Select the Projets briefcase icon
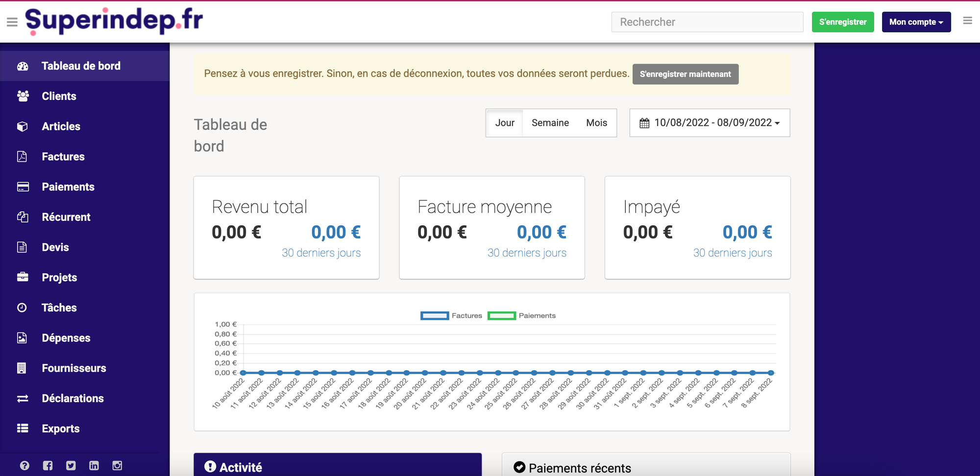 (x=23, y=277)
